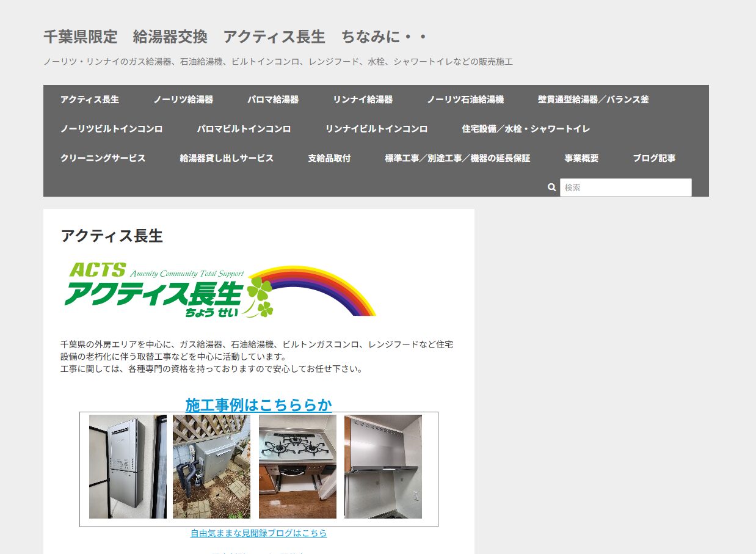Image resolution: width=756 pixels, height=554 pixels.
Task: Click the search magnifier icon
Action: (x=551, y=188)
